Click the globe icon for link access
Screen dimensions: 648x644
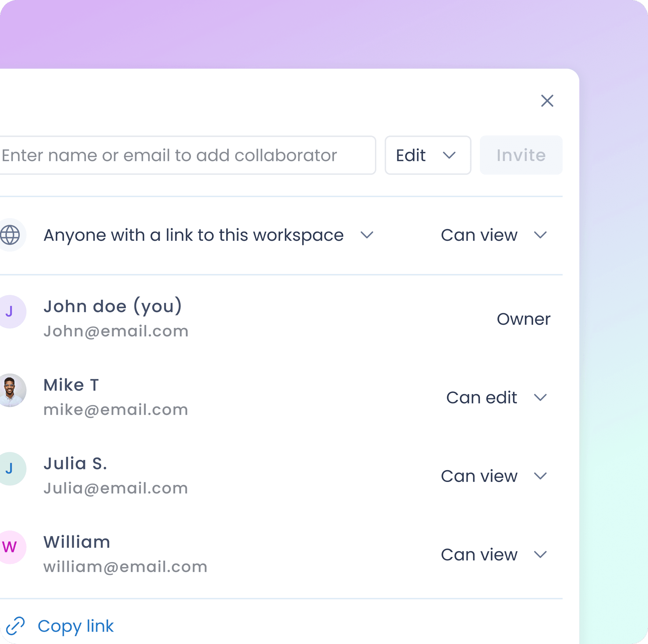[10, 235]
